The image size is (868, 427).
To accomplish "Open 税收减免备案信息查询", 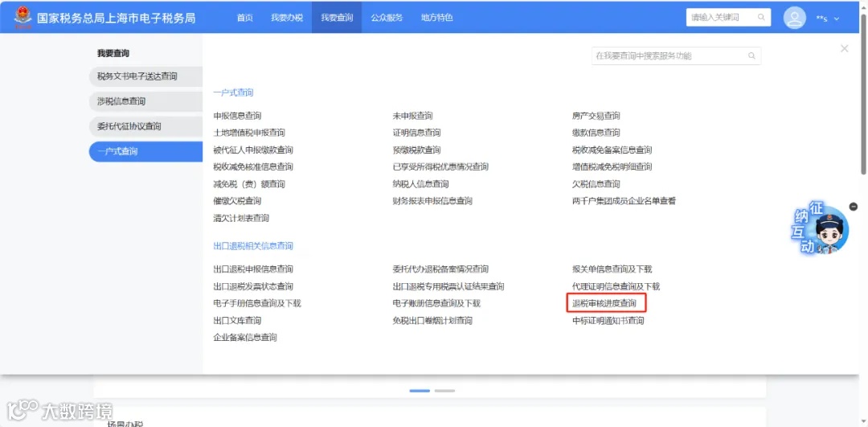I will (612, 150).
